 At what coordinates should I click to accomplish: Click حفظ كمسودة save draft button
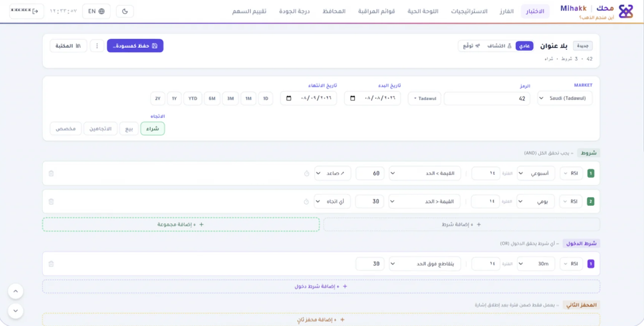tap(135, 46)
